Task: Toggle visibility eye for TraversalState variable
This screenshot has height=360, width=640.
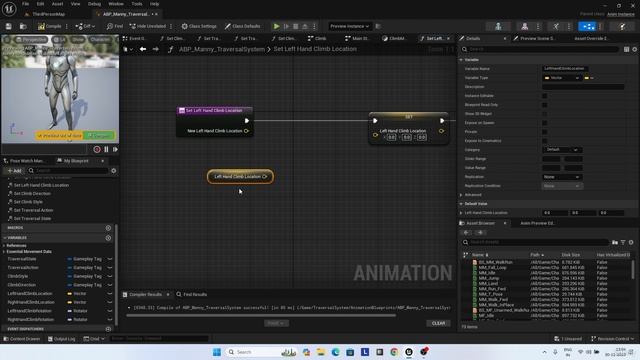Action: tap(110, 259)
